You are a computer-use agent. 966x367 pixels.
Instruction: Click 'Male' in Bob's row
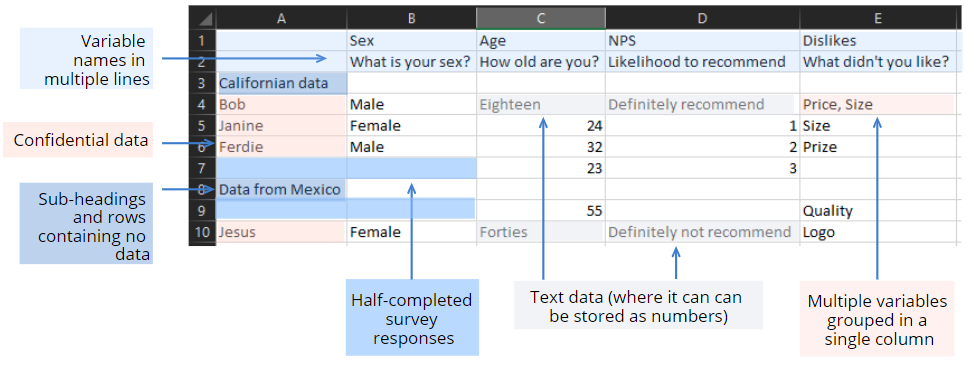[412, 105]
